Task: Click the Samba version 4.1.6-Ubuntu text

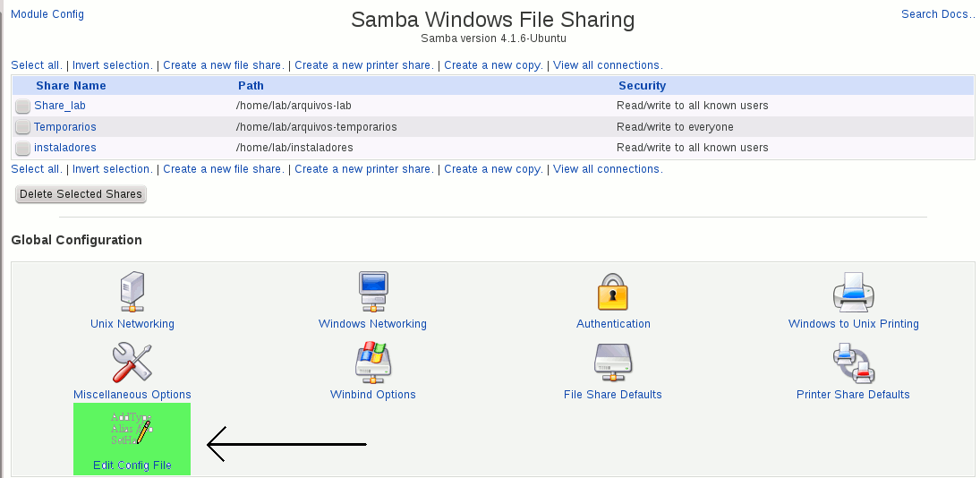Action: pos(493,38)
